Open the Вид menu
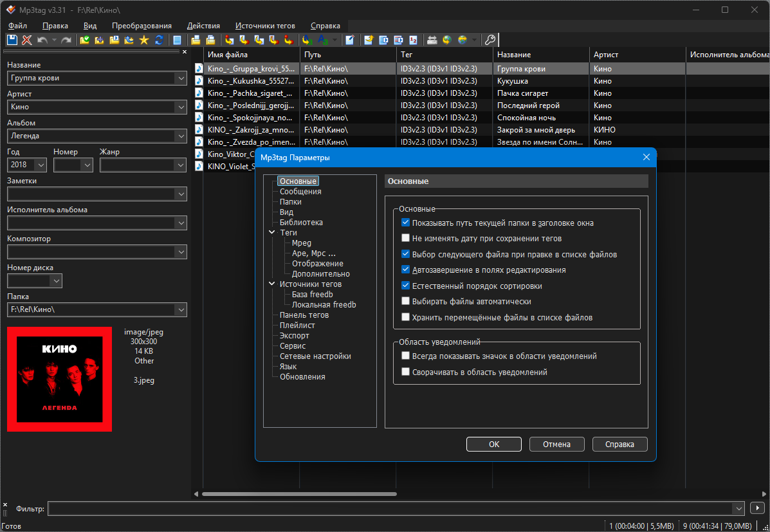Viewport: 770px width, 532px height. click(x=90, y=26)
